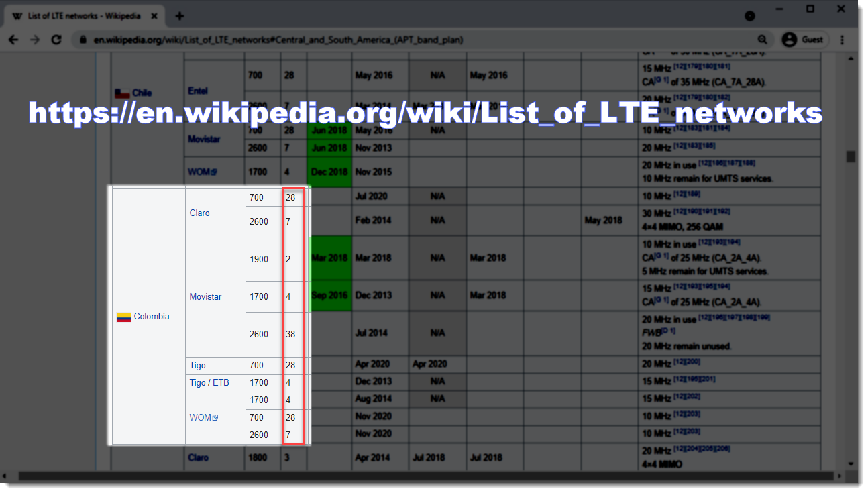Image resolution: width=868 pixels, height=493 pixels.
Task: Click the "20 MHz remain unused." text
Action: tap(686, 347)
